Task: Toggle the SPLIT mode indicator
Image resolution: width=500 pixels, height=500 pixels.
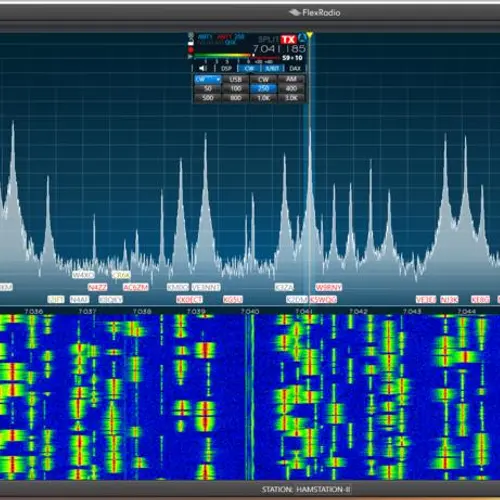Action: click(x=268, y=39)
